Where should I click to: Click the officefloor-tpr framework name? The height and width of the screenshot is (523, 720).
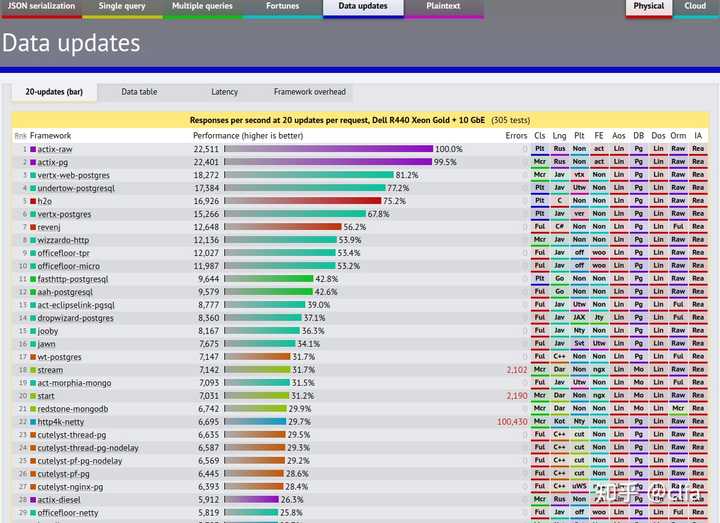point(63,253)
